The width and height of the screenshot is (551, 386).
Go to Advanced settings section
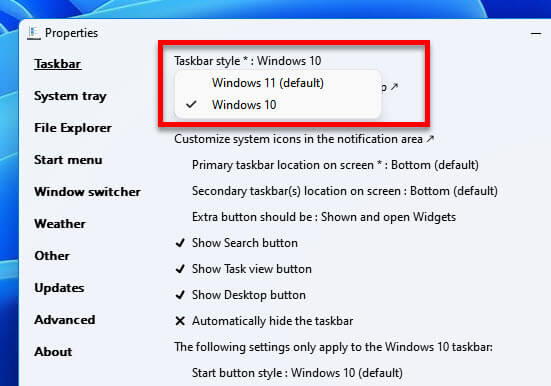point(65,320)
